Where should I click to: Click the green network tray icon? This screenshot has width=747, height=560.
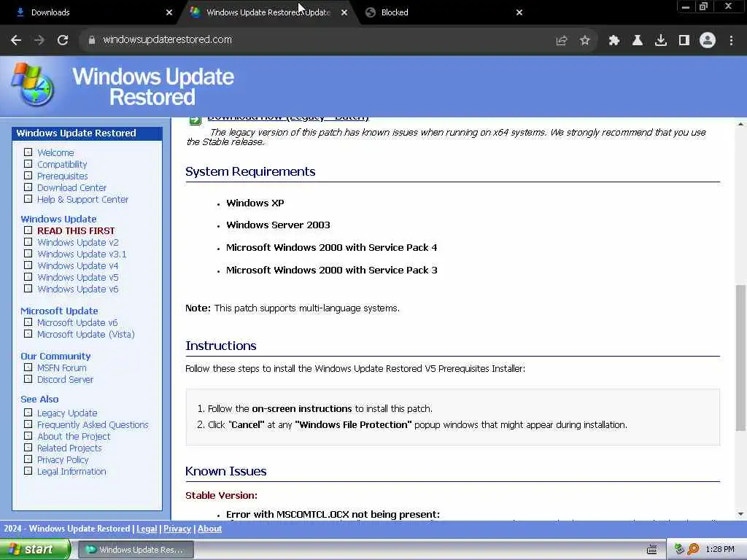tap(679, 550)
